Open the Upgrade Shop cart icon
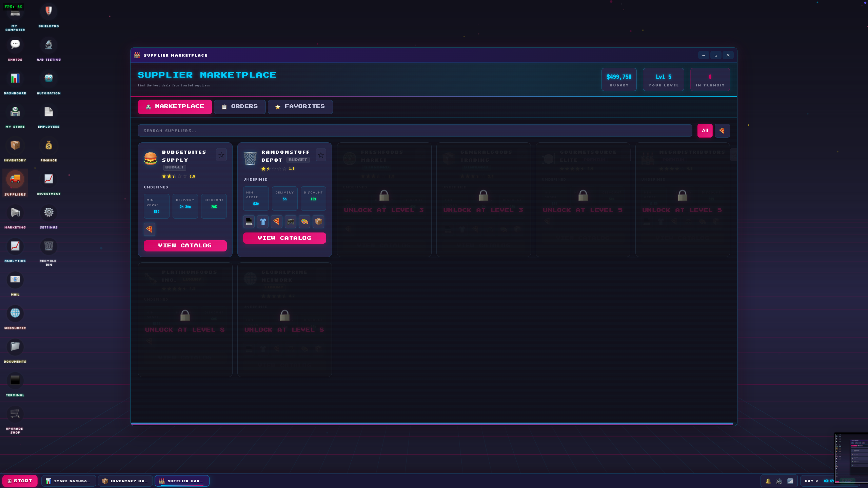 [x=15, y=414]
